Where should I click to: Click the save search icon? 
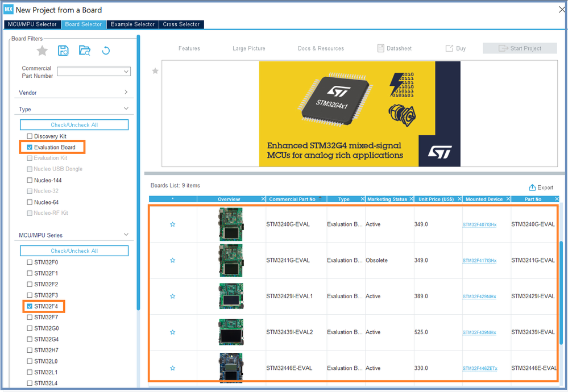pos(63,51)
